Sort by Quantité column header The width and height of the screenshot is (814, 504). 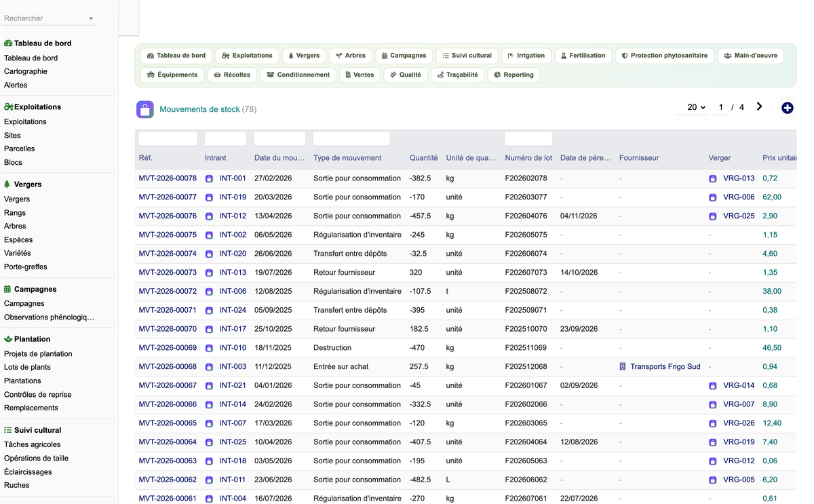click(423, 158)
